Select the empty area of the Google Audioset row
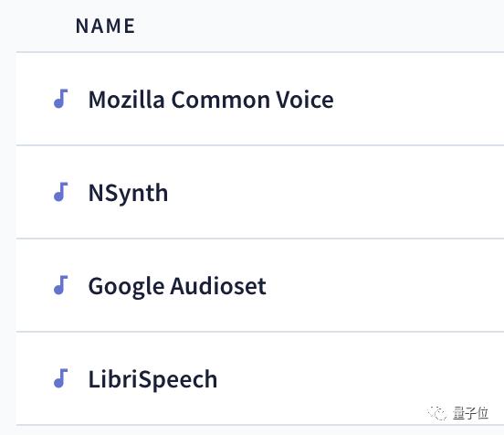Image resolution: width=504 pixels, height=435 pixels. [385, 285]
